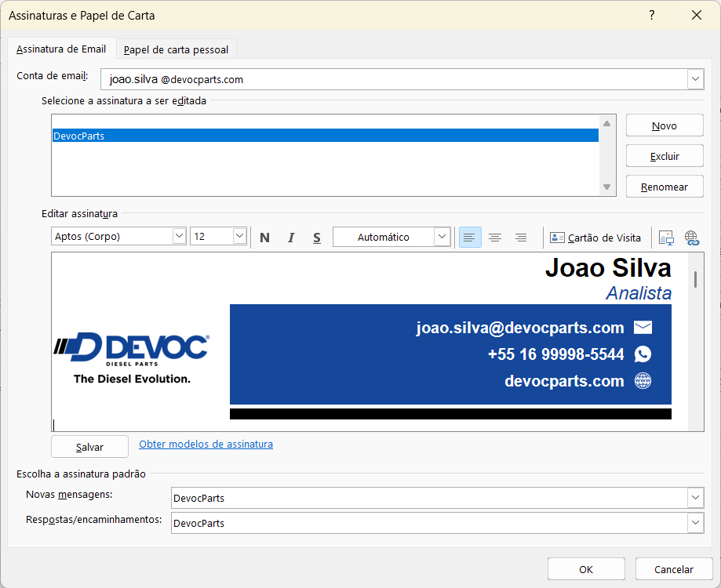Select DevocParts in the signature list

326,136
